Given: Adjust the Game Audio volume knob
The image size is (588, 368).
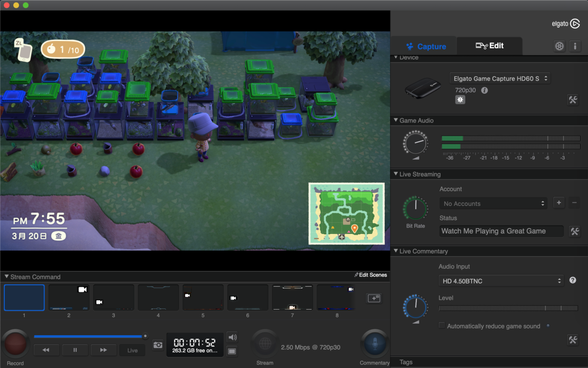Looking at the screenshot, I should pos(415,143).
